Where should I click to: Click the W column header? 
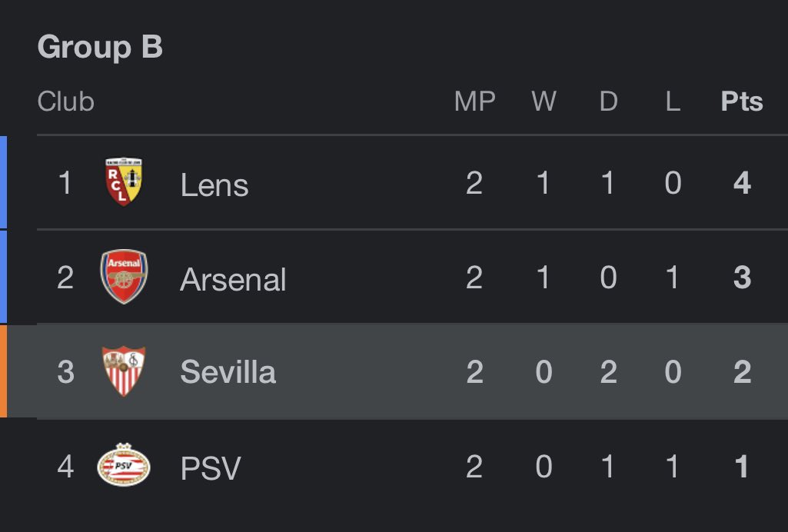coord(544,101)
